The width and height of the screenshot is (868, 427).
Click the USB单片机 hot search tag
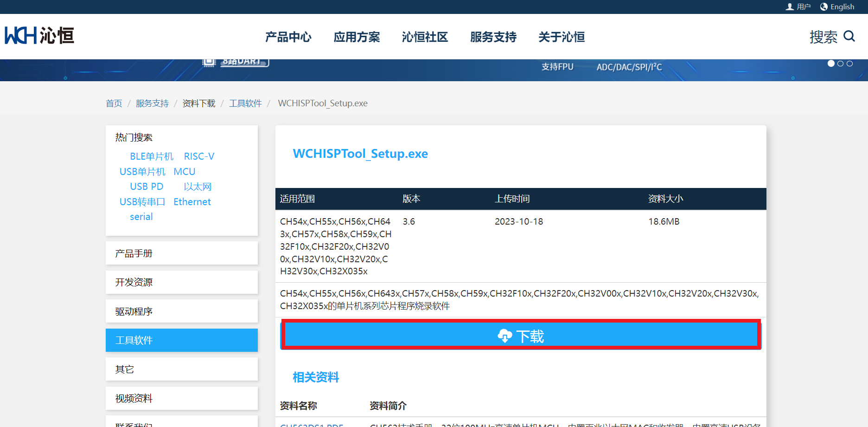click(x=142, y=172)
